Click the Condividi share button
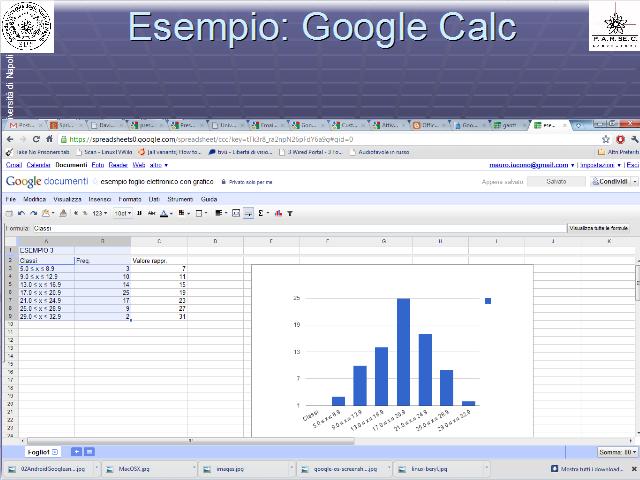 610,182
